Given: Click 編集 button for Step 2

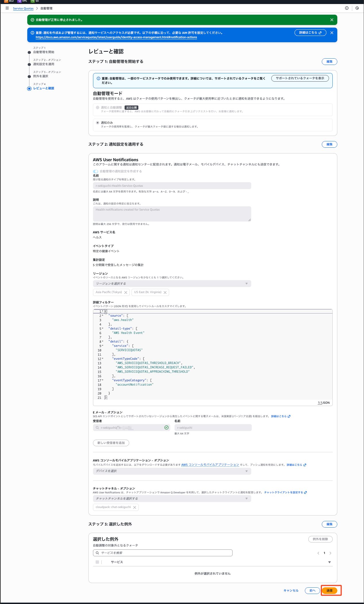Looking at the screenshot, I should [x=329, y=144].
